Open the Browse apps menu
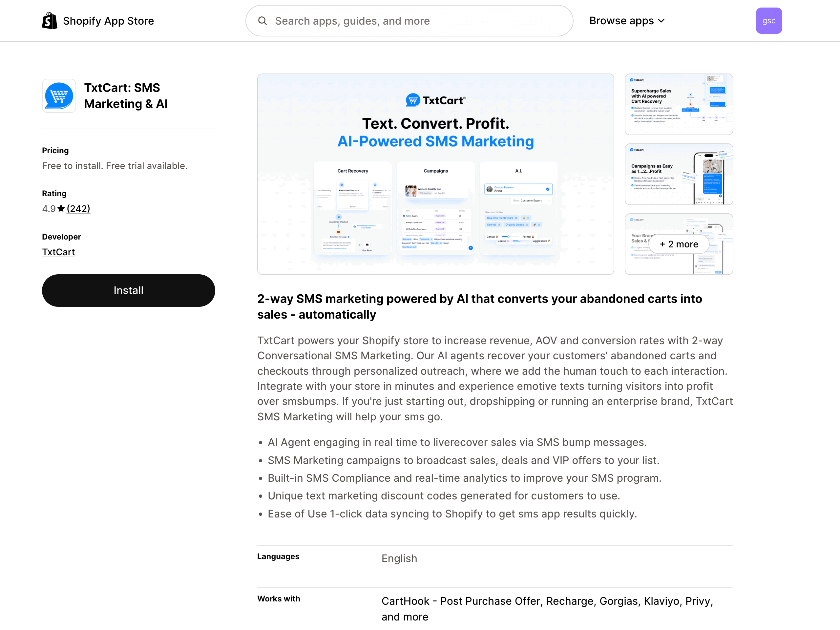 [621, 20]
